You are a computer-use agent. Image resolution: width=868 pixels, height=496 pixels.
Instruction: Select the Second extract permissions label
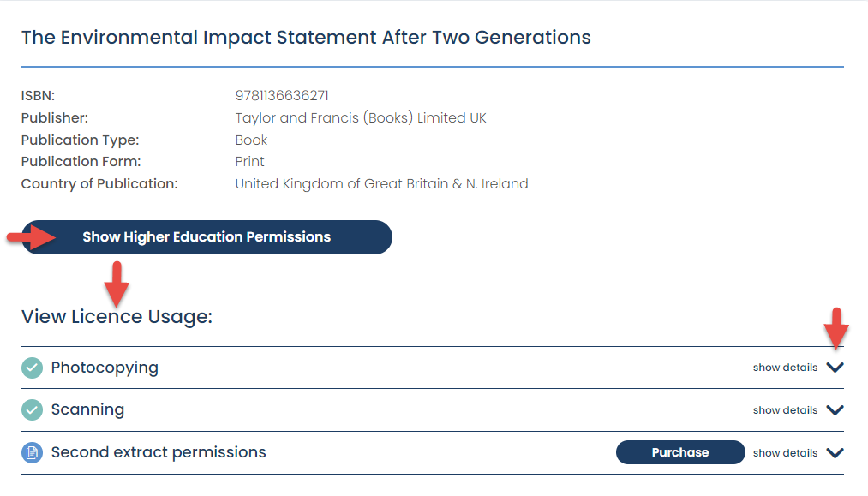pos(159,452)
